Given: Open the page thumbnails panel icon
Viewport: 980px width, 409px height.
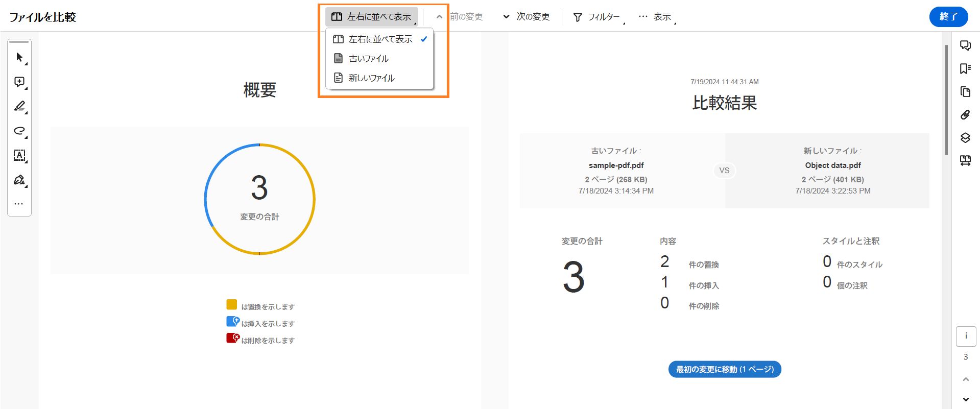Looking at the screenshot, I should click(x=965, y=91).
